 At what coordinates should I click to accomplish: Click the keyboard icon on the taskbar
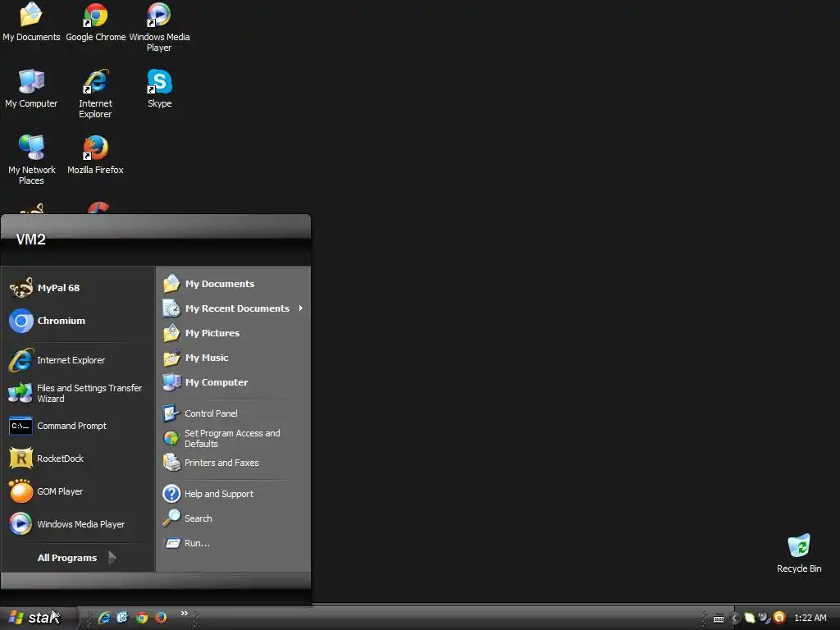(719, 619)
